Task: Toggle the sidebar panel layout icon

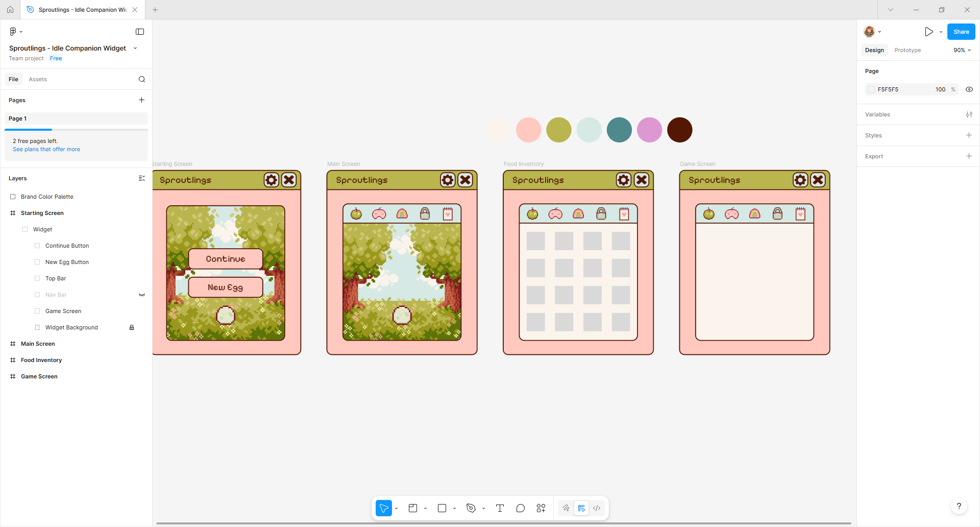Action: [x=140, y=32]
